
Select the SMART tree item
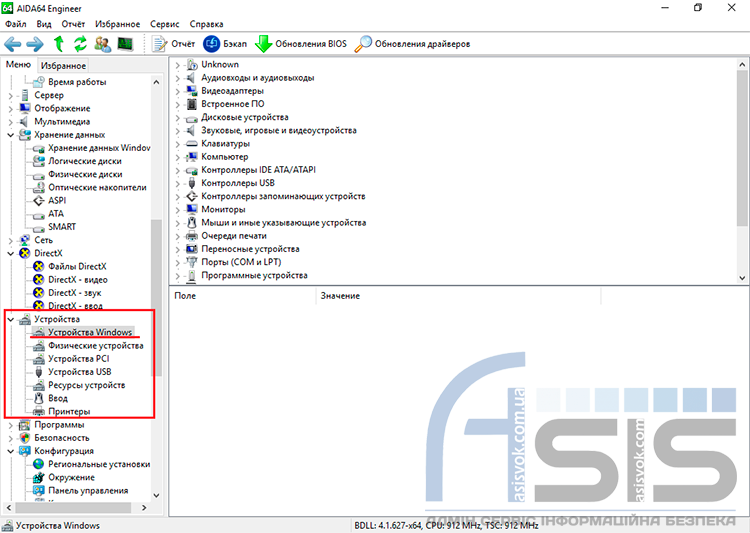[62, 227]
